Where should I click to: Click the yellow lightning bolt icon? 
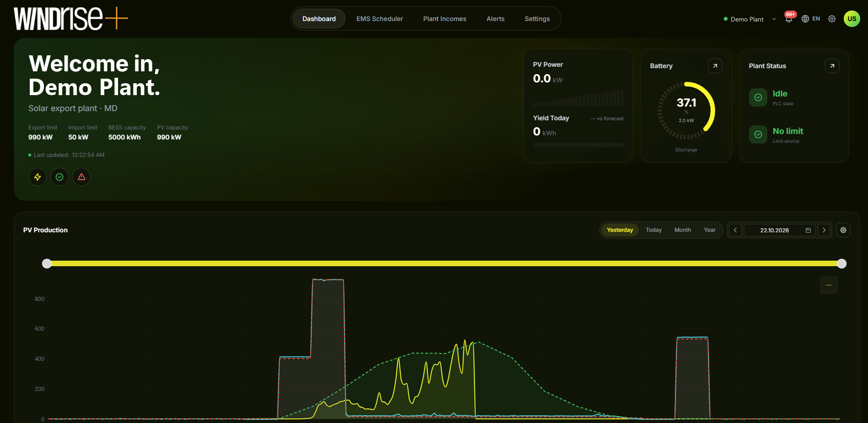click(x=38, y=177)
